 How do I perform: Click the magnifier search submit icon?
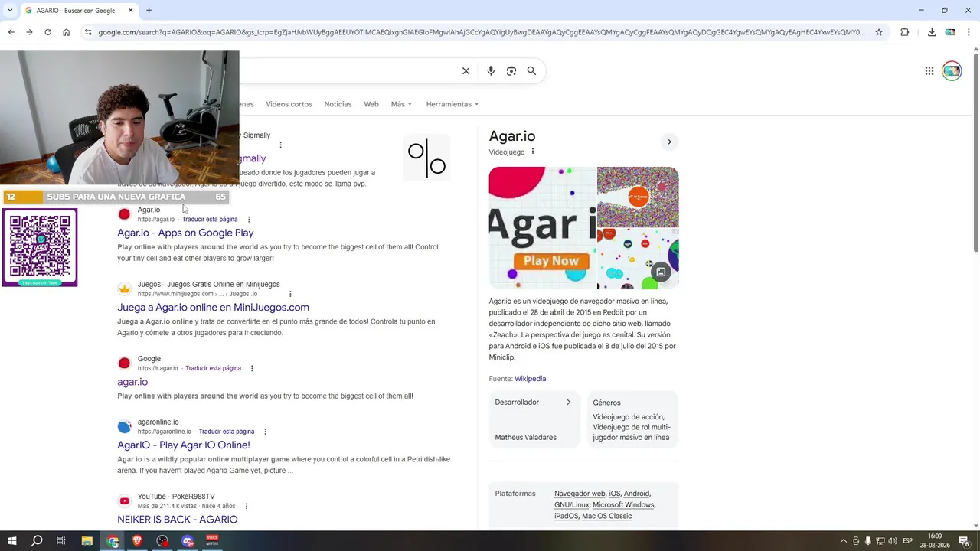pos(531,71)
